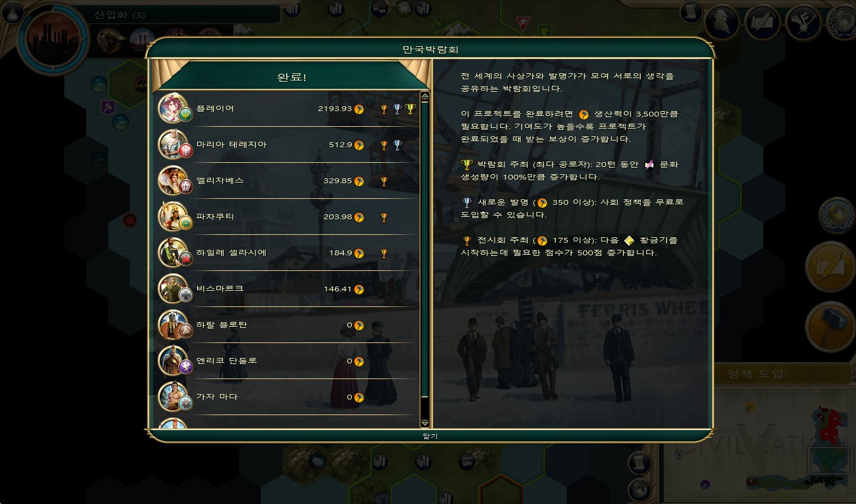Click the scroll down arrow in the list
The width and height of the screenshot is (856, 504).
(x=425, y=423)
